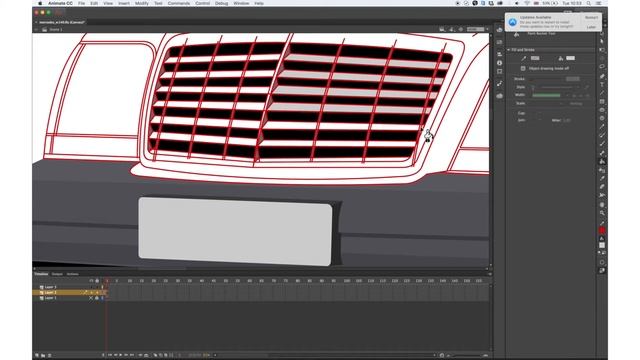
Task: Select the Eyedropper tool
Action: click(602, 178)
